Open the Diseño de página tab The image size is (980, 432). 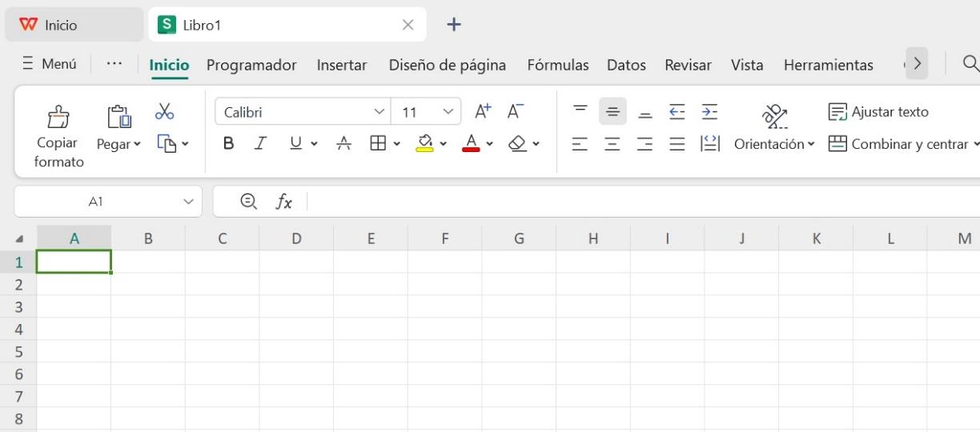click(x=448, y=65)
